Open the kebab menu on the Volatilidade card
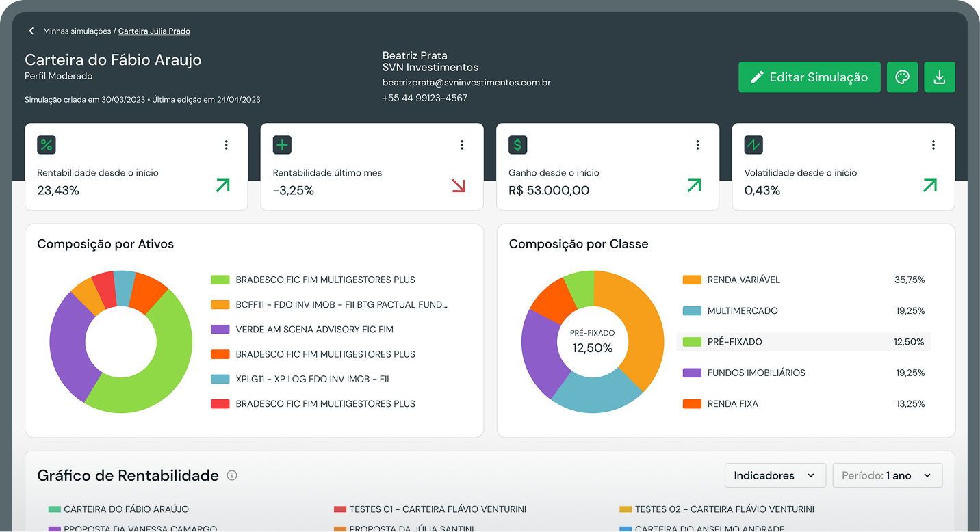Screen dimensions: 980x532 (933, 144)
